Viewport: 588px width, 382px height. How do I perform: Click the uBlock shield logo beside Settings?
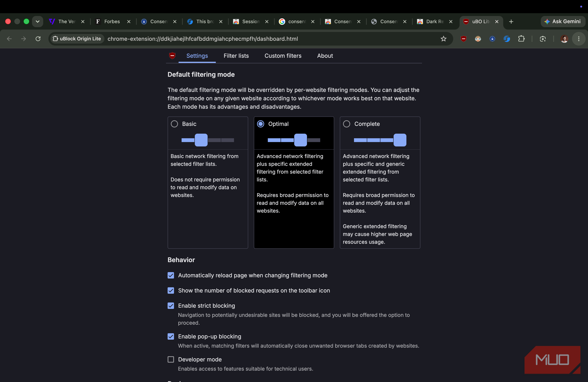tap(172, 56)
